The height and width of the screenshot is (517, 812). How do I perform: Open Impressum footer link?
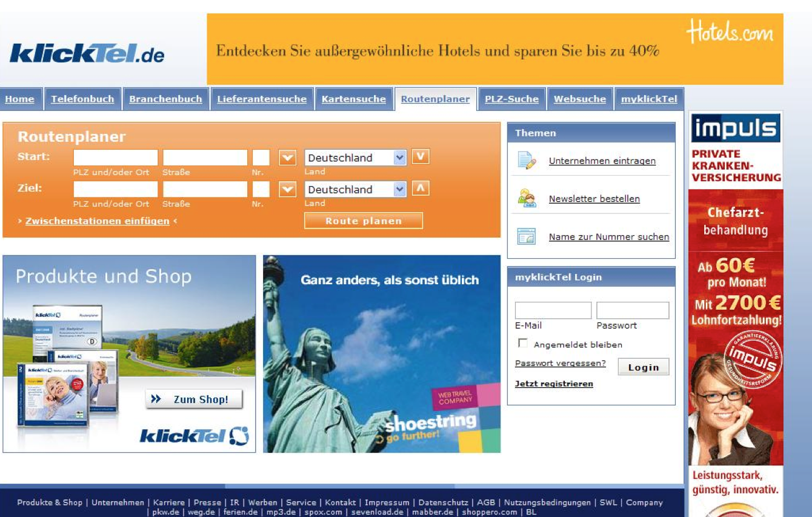[x=387, y=502]
